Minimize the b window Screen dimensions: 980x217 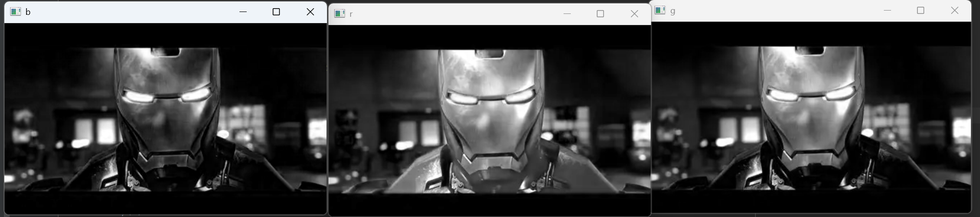(x=243, y=12)
